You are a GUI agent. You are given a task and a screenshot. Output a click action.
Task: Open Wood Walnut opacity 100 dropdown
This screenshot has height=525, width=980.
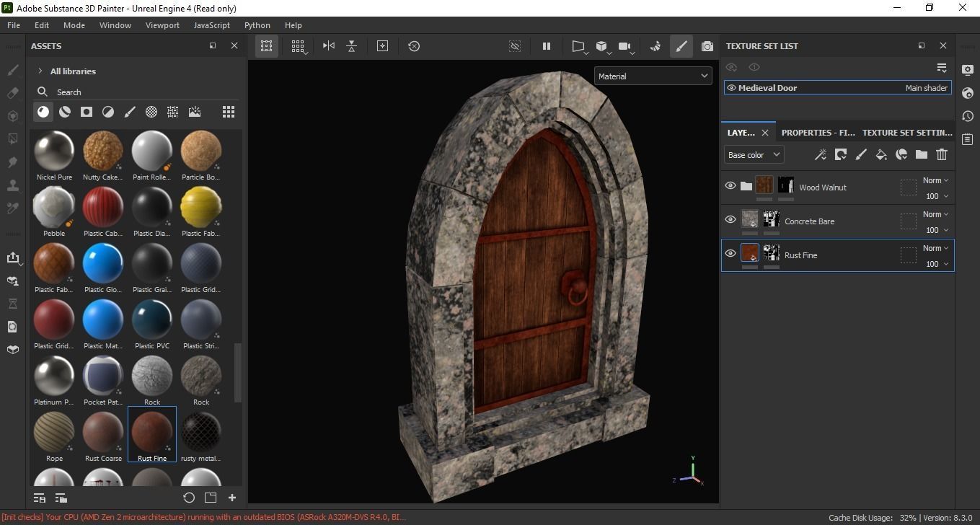(937, 196)
